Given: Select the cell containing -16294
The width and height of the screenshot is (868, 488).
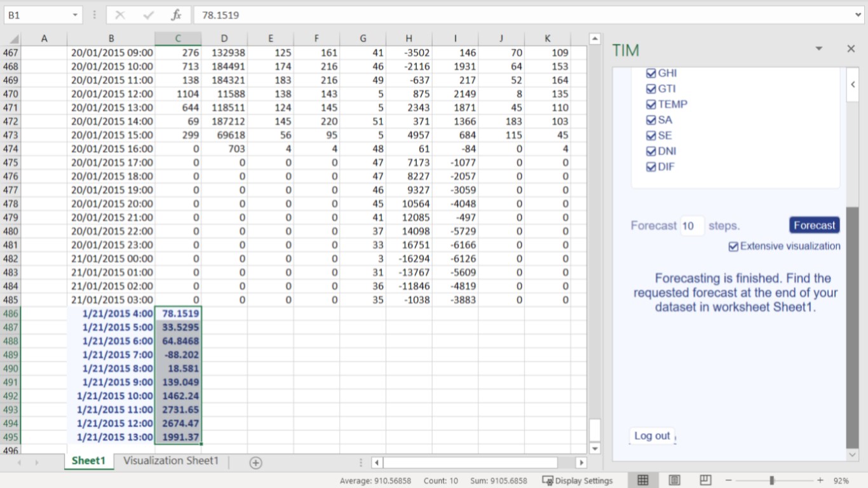Looking at the screenshot, I should click(409, 259).
